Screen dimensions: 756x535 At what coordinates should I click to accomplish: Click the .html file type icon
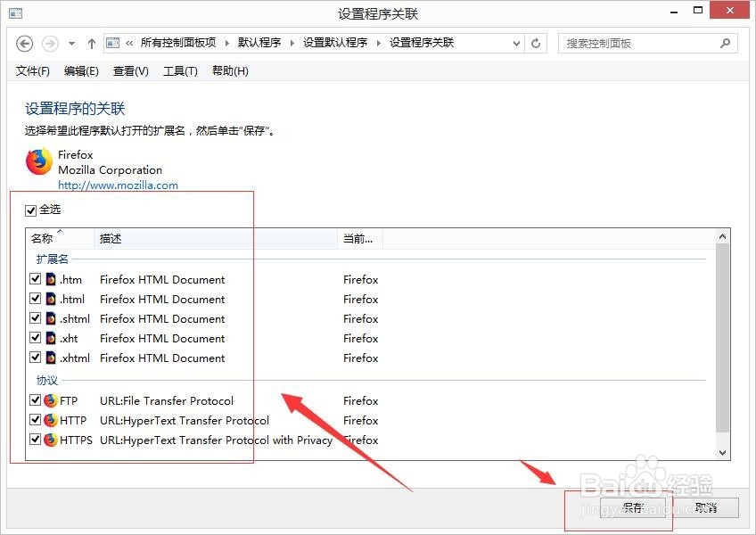click(x=51, y=299)
